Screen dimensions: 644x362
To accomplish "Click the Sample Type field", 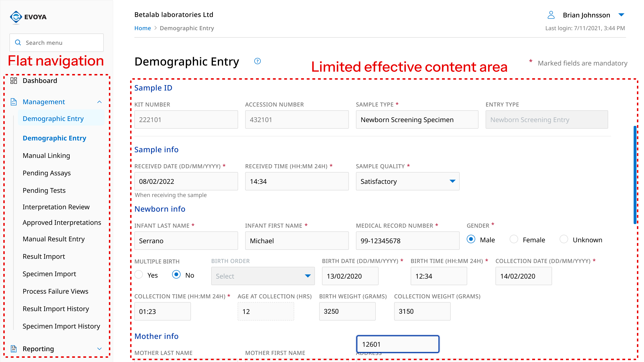I will tap(417, 119).
